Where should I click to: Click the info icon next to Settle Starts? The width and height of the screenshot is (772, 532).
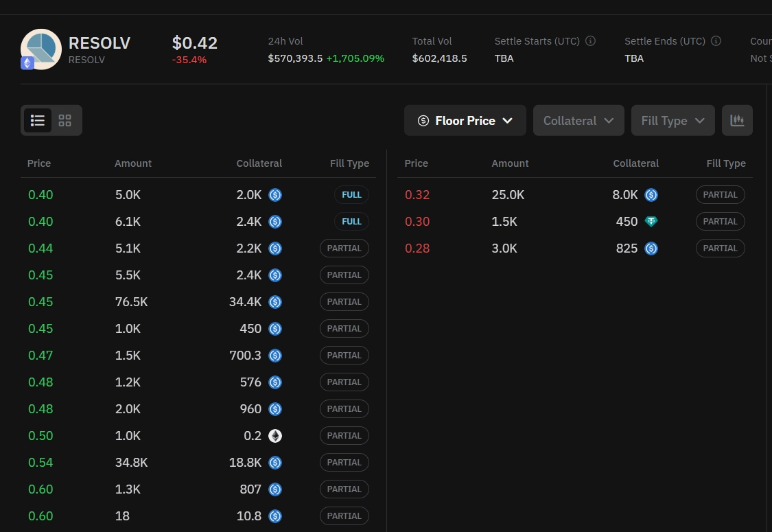tap(590, 41)
